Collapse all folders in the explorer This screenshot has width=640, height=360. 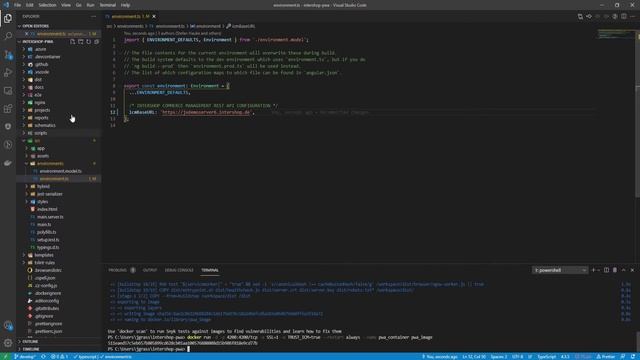[x=96, y=42]
